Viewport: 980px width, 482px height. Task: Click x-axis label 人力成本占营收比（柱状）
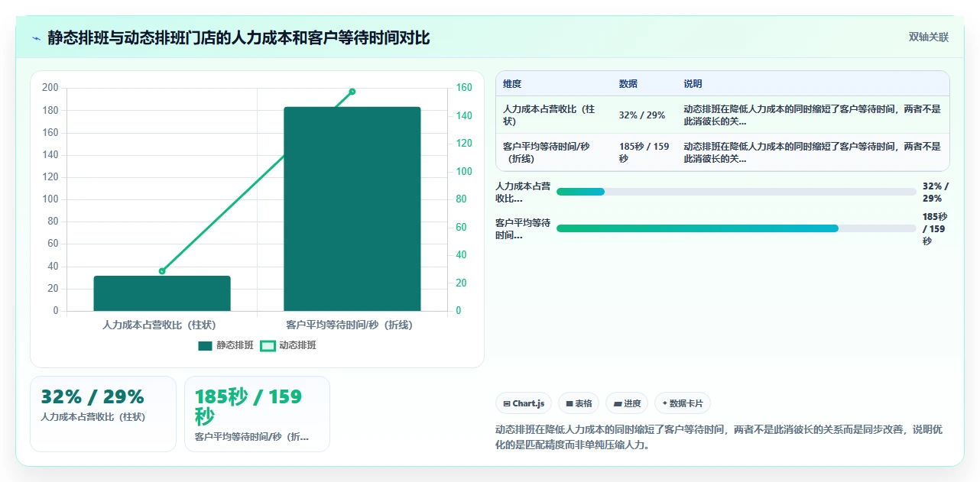click(159, 325)
